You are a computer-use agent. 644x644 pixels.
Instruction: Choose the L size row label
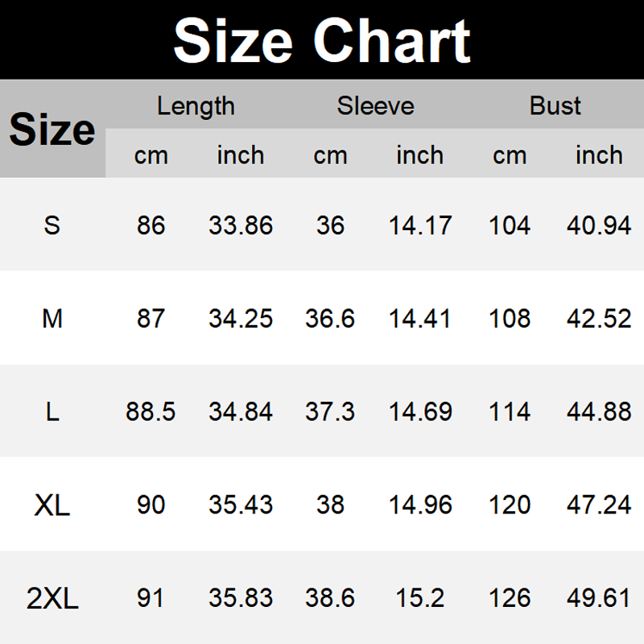(x=52, y=412)
